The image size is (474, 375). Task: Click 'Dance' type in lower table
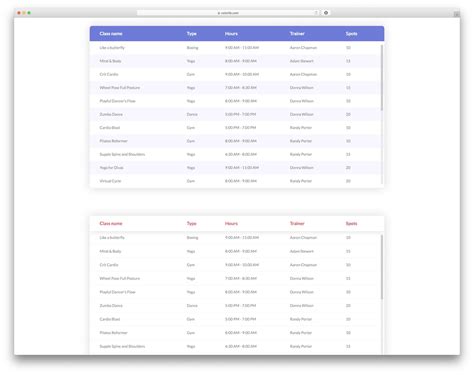(192, 306)
